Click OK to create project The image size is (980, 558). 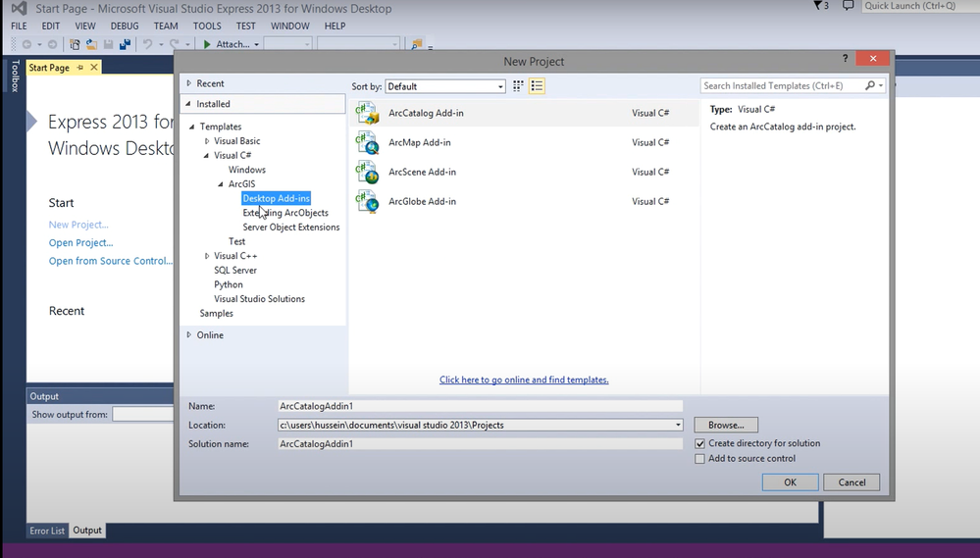click(x=790, y=482)
